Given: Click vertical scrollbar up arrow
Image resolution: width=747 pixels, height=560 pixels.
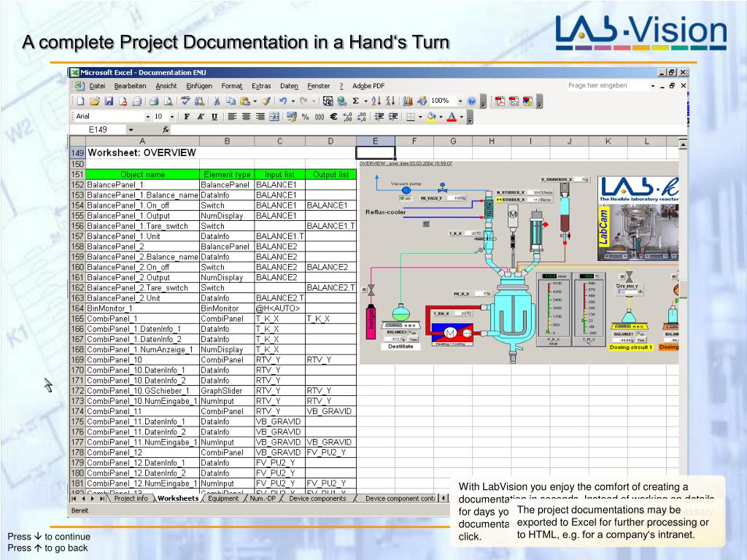Looking at the screenshot, I should click(x=683, y=144).
